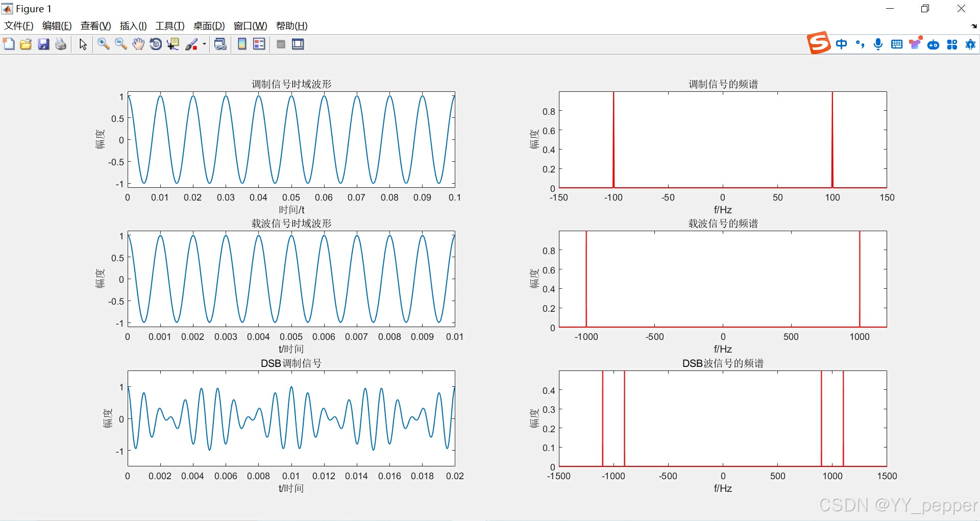This screenshot has height=521, width=980.
Task: Minimize the Figure 1 window
Action: (890, 9)
